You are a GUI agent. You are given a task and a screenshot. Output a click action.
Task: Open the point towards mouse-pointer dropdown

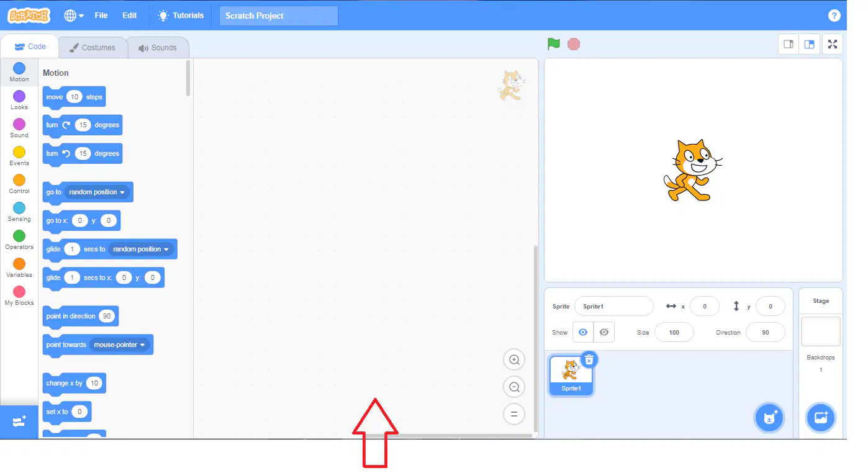[x=120, y=345]
